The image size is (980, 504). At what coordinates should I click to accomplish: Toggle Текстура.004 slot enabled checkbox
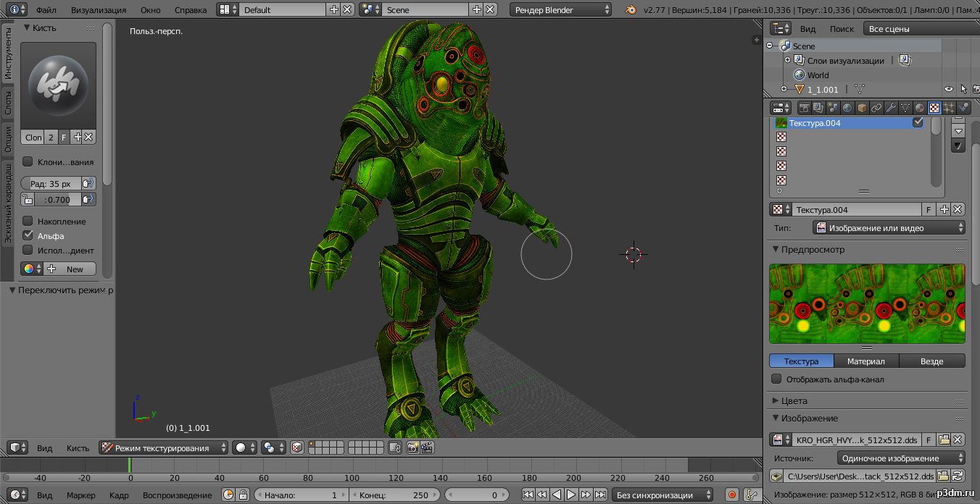(x=918, y=123)
